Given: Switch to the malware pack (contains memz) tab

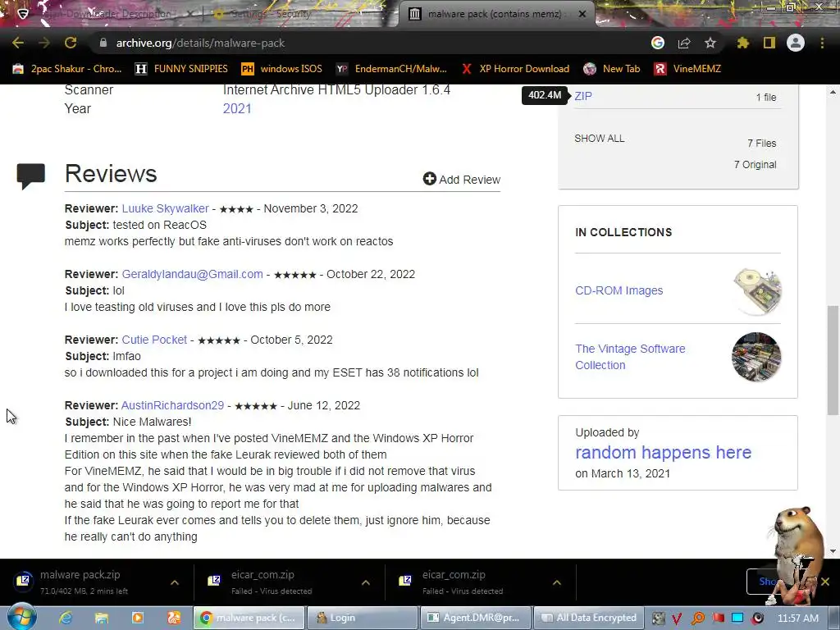Looking at the screenshot, I should pos(494,14).
